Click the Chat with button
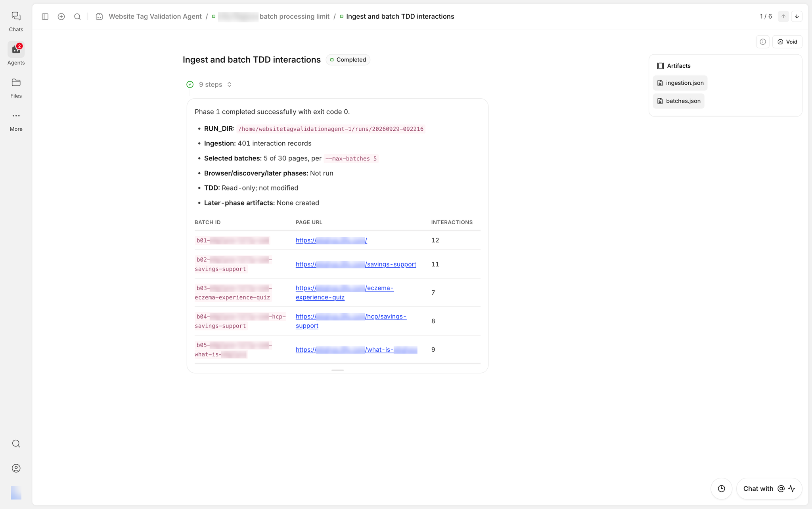Viewport: 812px width, 509px height. point(769,489)
